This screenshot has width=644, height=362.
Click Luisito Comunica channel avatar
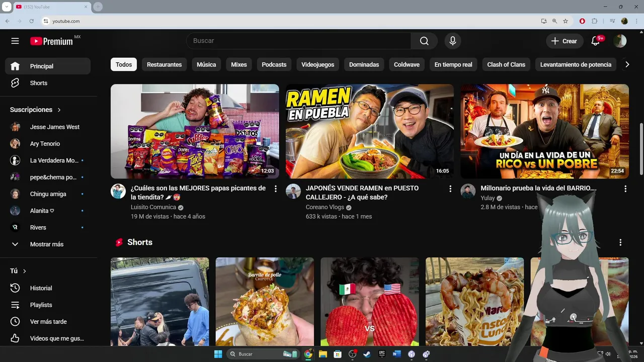coord(118,191)
